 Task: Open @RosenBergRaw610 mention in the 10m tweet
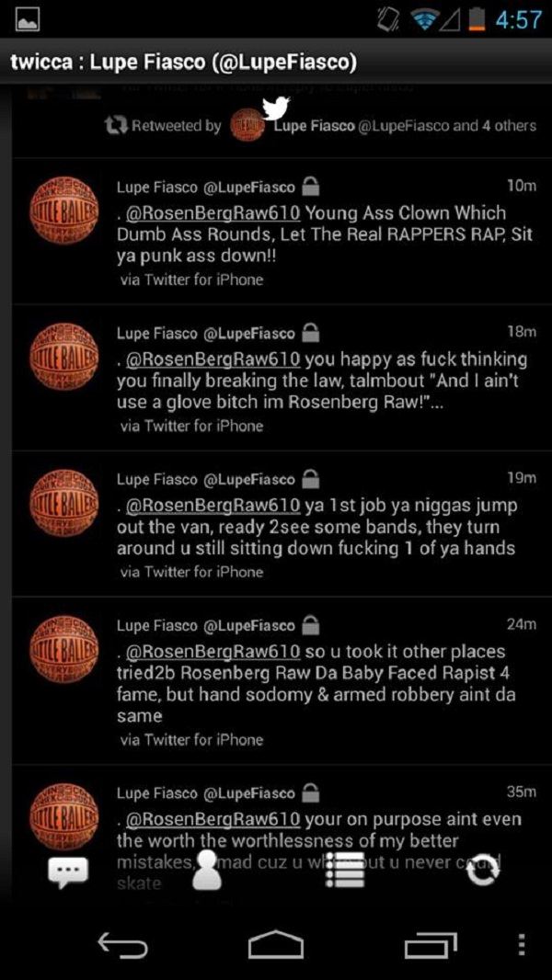213,212
